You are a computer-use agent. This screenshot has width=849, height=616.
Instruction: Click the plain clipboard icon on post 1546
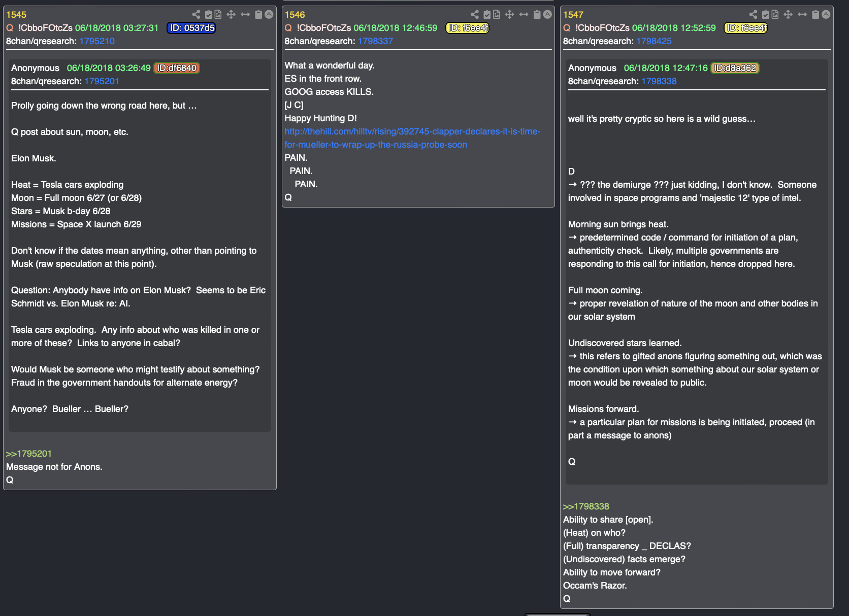tap(537, 14)
